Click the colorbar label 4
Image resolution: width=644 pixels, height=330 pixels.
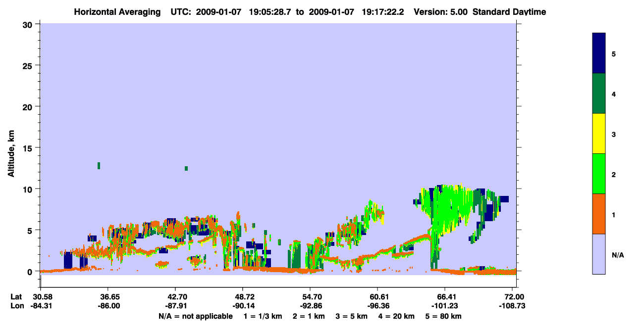pyautogui.click(x=614, y=94)
